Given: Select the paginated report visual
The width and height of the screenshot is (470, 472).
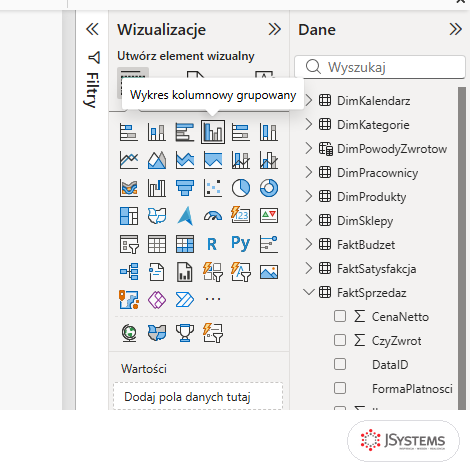Looking at the screenshot, I should [185, 272].
